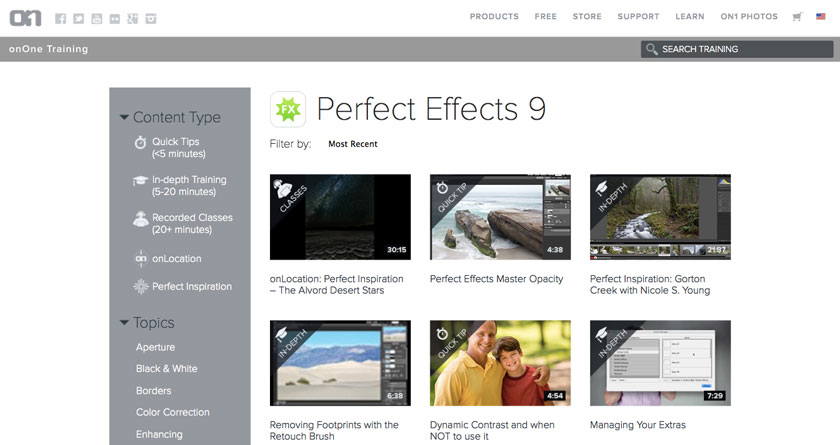Filter by In-depth Training content

click(189, 186)
